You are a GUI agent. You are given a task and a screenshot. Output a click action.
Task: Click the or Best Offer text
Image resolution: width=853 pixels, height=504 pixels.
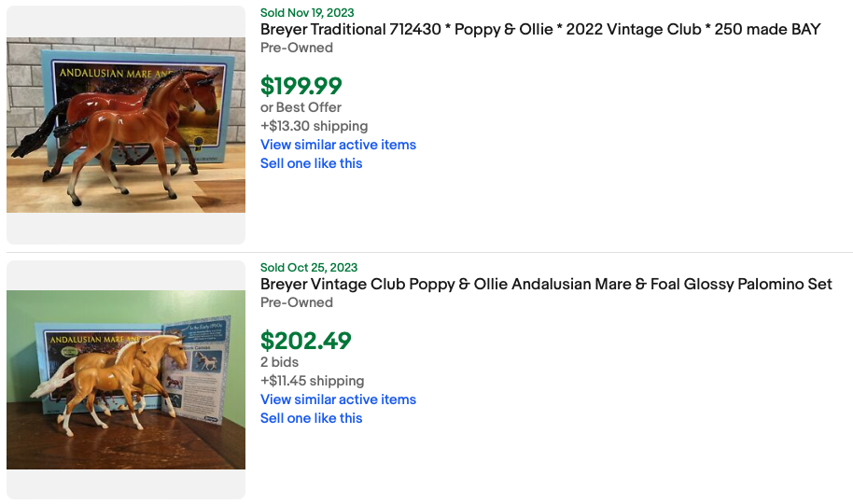click(301, 107)
